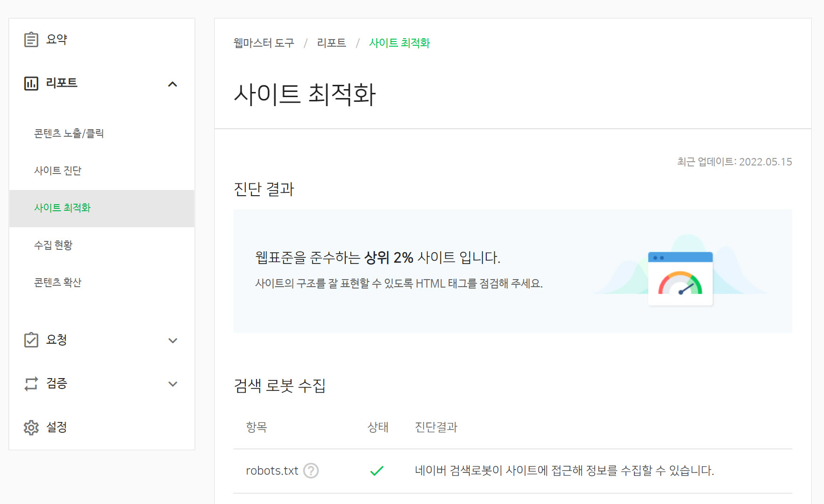Click the 요청 clipboard icon

[x=30, y=339]
